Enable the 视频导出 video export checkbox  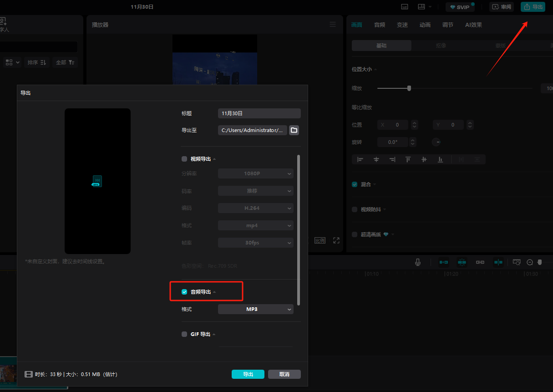pyautogui.click(x=184, y=159)
